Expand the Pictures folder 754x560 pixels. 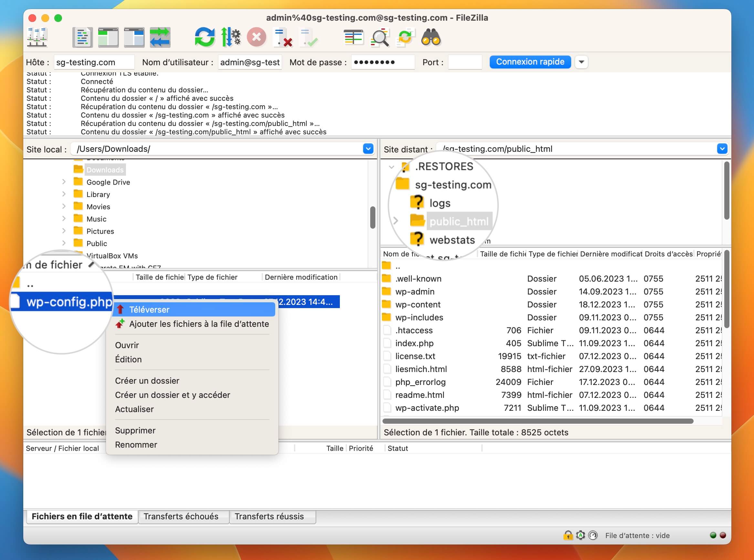point(64,231)
